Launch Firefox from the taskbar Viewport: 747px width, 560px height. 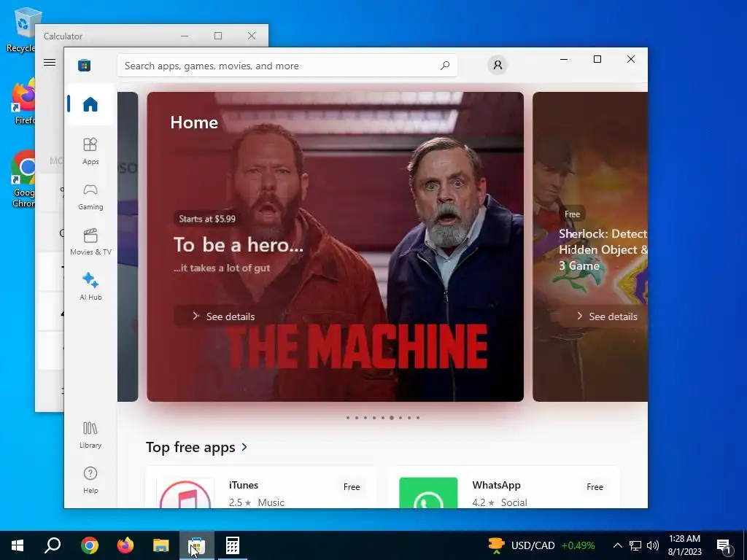pos(125,545)
